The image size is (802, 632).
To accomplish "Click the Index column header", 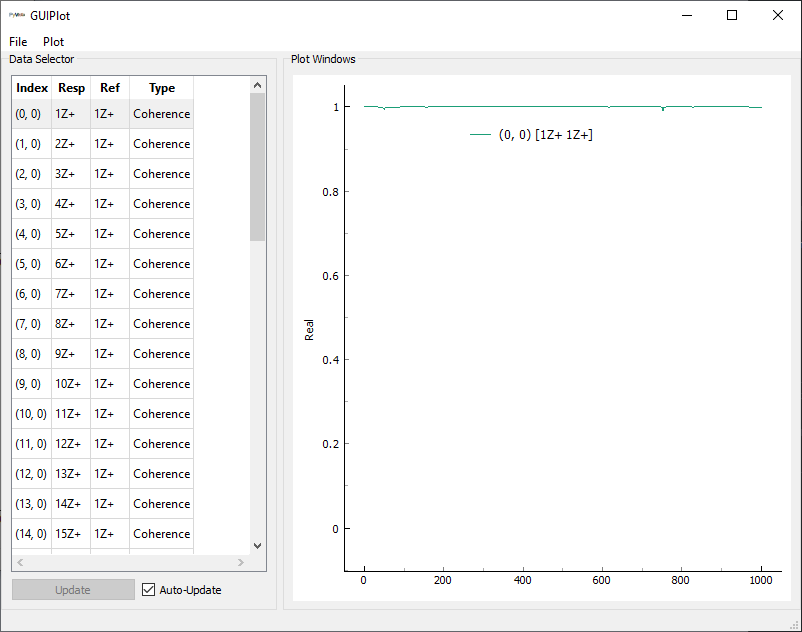I will [32, 88].
